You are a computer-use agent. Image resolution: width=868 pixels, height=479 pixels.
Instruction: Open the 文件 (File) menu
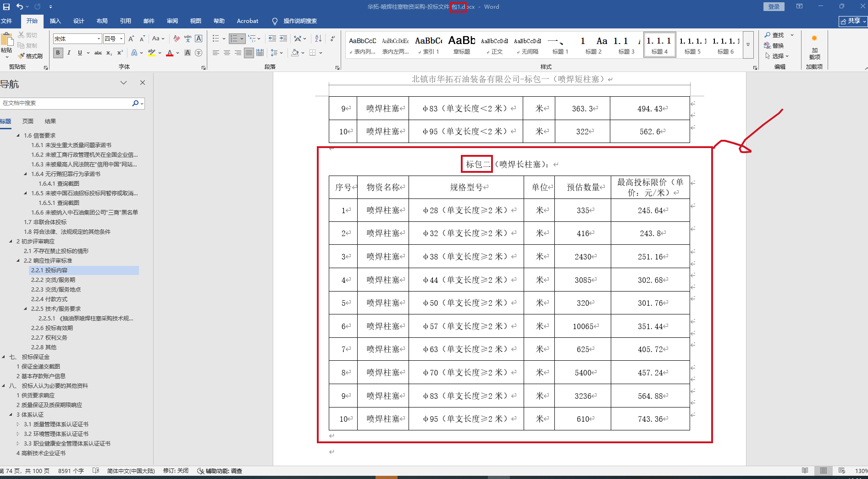pos(7,21)
